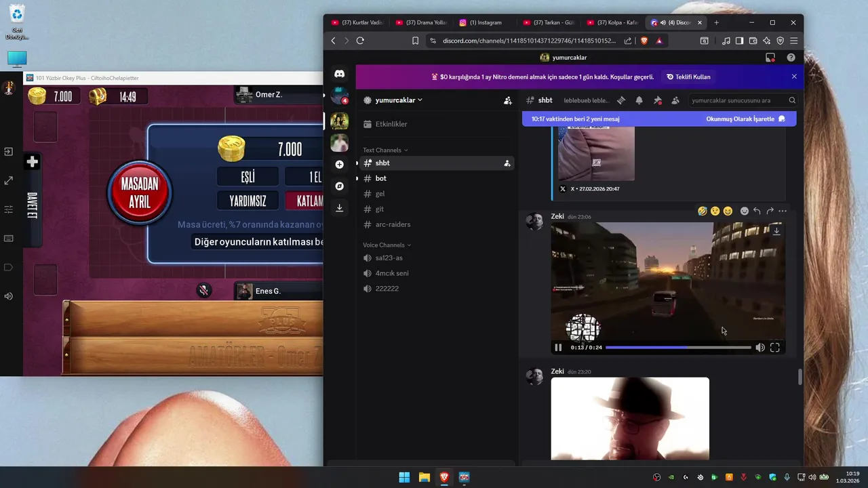868x488 pixels.
Task: Seek in the video progress bar
Action: pyautogui.click(x=678, y=347)
